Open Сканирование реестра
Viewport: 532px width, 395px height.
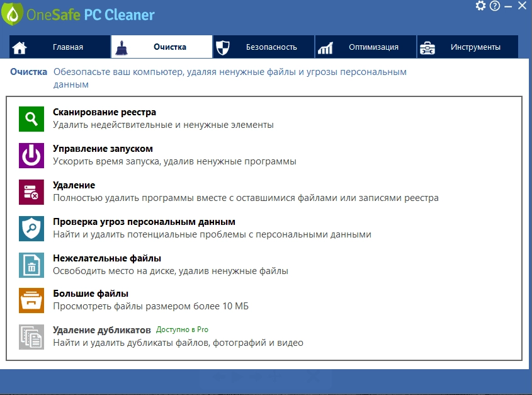(x=104, y=112)
